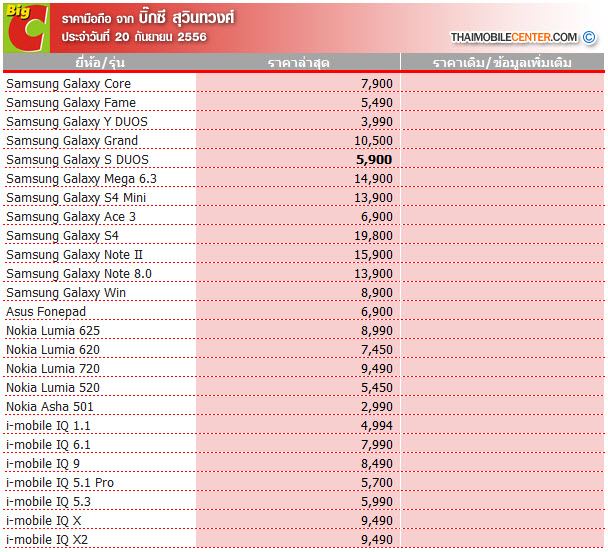Click the price 14,900 for Galaxy Mega
Screen dimensions: 608x552
click(x=373, y=179)
